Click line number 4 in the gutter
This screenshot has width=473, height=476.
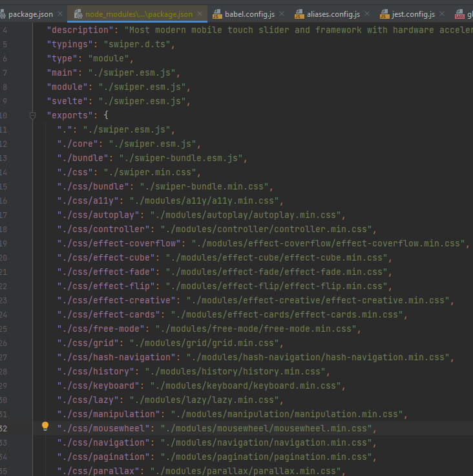point(5,30)
